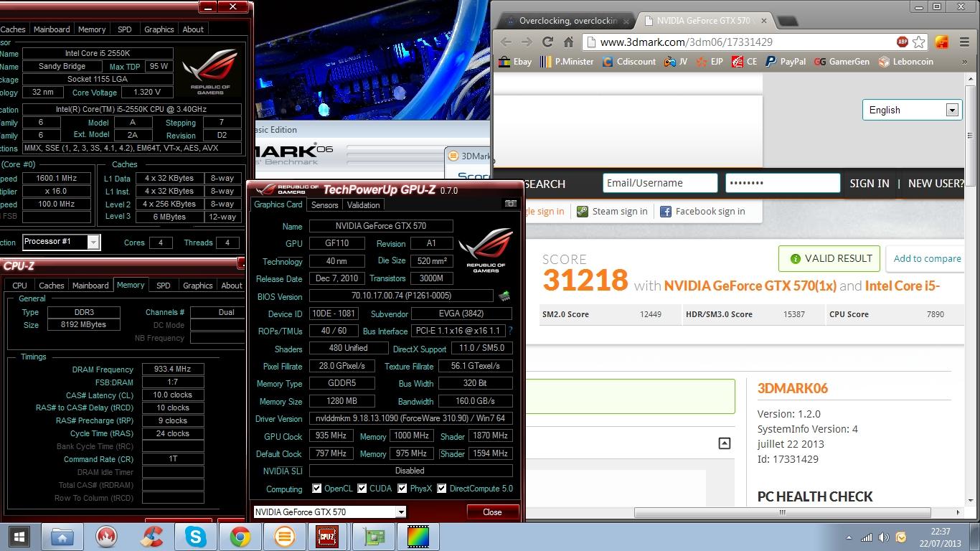Viewport: 980px width, 551px height.
Task: Open the Processor #1 selection dropdown
Action: tap(61, 242)
